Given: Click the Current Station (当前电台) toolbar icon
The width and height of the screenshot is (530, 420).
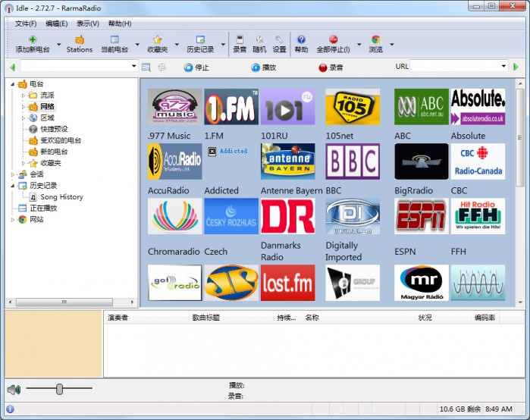Looking at the screenshot, I should pyautogui.click(x=114, y=39).
